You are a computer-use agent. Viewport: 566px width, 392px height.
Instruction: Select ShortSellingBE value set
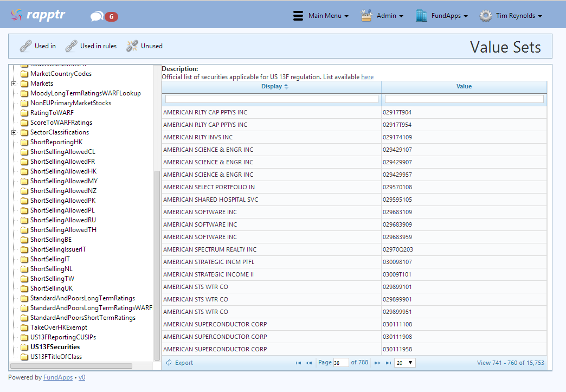click(x=51, y=240)
